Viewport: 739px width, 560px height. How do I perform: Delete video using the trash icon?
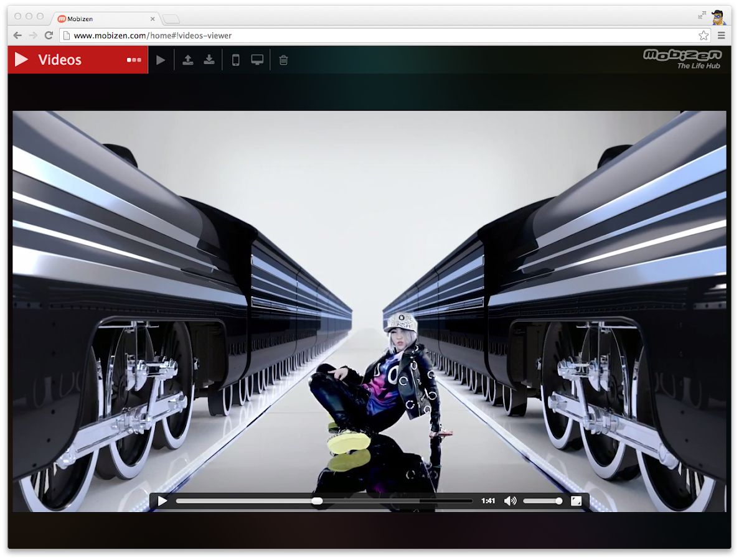(284, 60)
